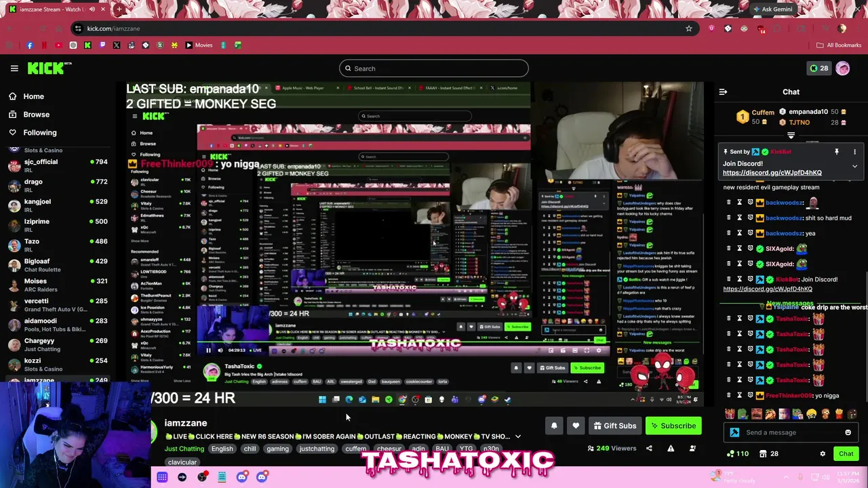Insert the french fries emote from quick emotes

[839, 414]
